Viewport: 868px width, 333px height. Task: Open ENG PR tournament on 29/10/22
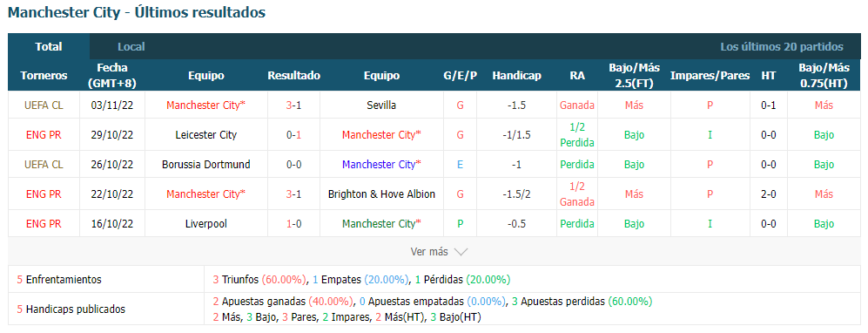[44, 134]
